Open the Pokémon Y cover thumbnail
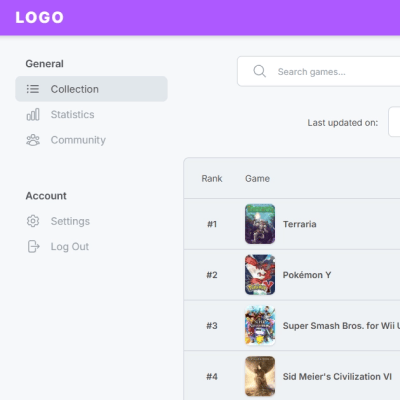 click(x=260, y=275)
